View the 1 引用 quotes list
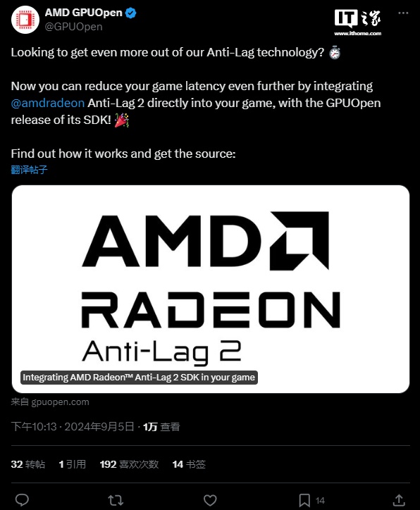The height and width of the screenshot is (510, 420). click(x=72, y=464)
